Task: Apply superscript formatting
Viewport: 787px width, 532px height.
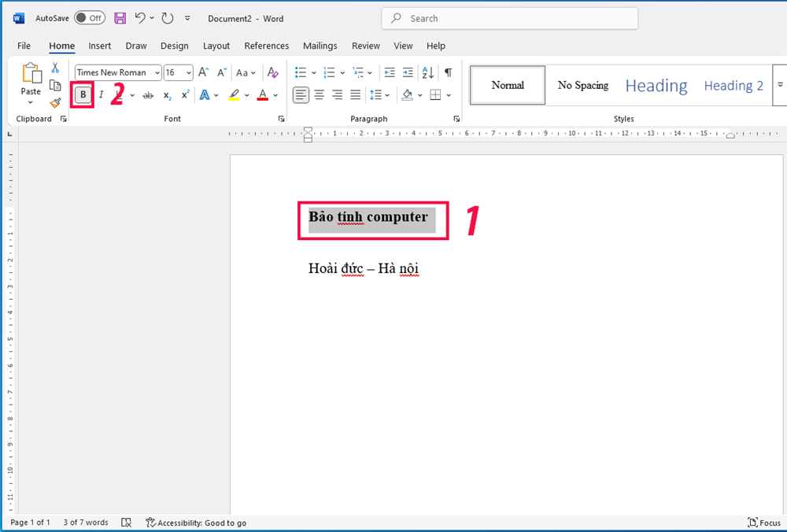Action: coord(185,95)
